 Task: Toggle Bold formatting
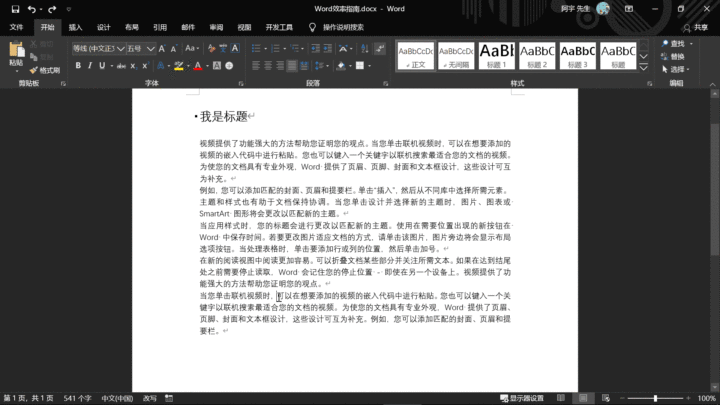[x=78, y=66]
